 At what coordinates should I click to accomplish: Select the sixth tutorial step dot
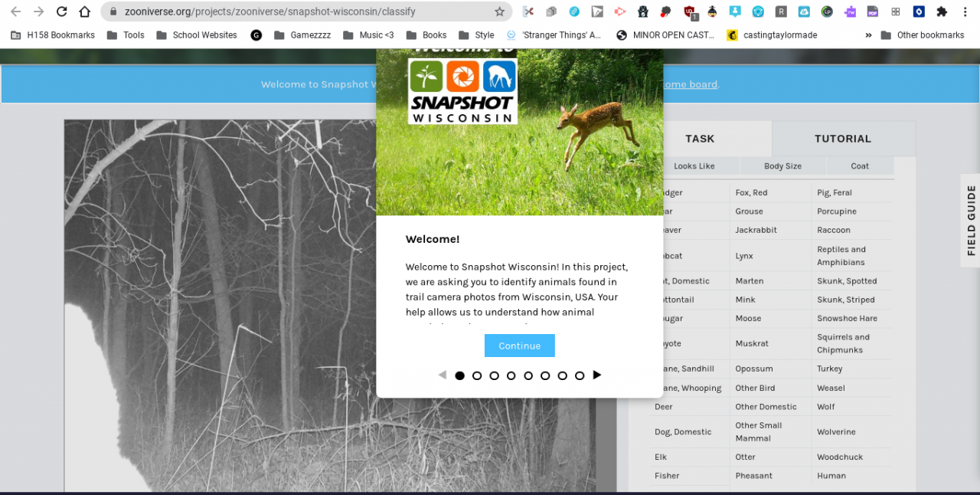pos(545,375)
